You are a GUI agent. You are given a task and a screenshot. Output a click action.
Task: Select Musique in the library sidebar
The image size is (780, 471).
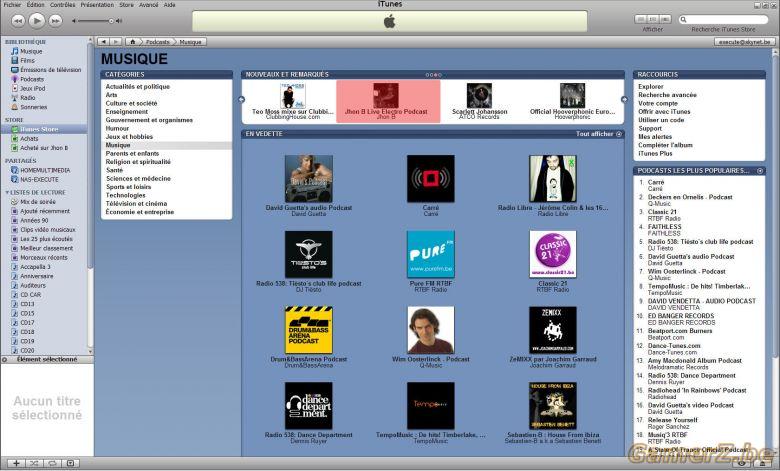[31, 51]
